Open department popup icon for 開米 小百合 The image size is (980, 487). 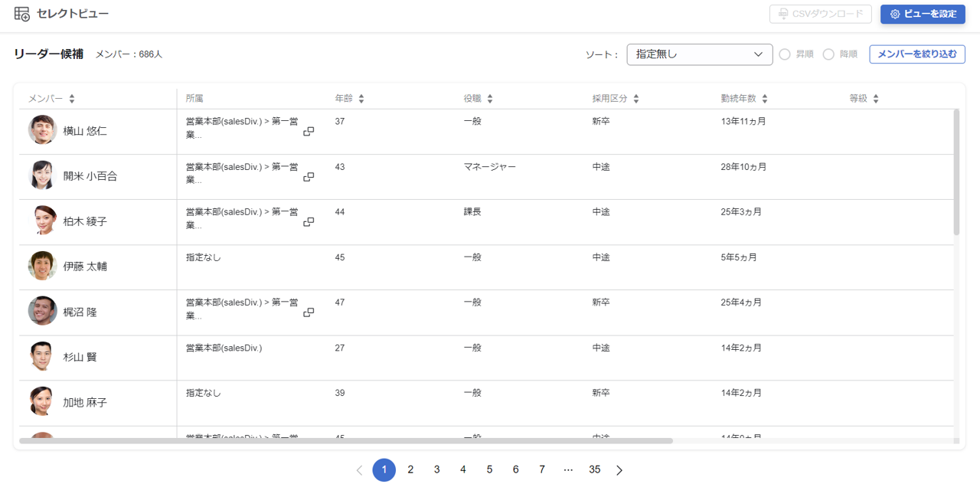click(x=309, y=177)
